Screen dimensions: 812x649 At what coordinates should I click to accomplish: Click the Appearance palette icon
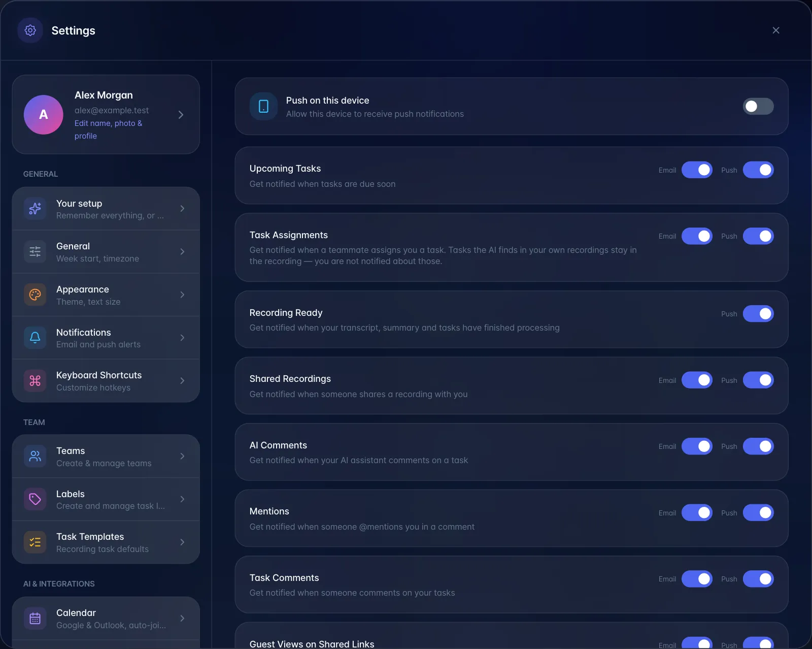[x=35, y=295]
